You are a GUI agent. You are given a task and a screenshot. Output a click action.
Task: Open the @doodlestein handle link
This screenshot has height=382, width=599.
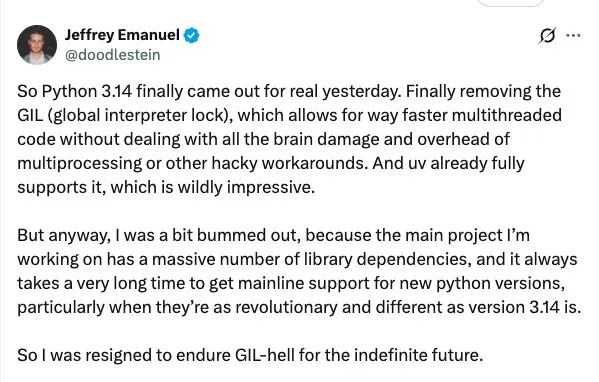pyautogui.click(x=112, y=55)
